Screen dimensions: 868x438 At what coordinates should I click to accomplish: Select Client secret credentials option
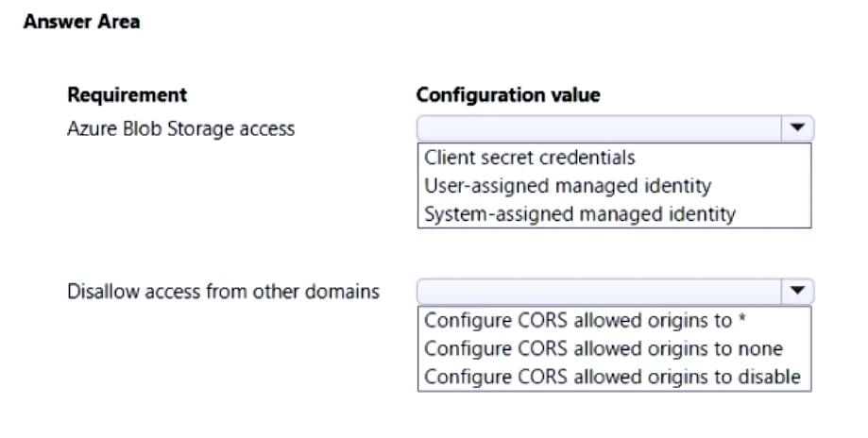tap(530, 157)
